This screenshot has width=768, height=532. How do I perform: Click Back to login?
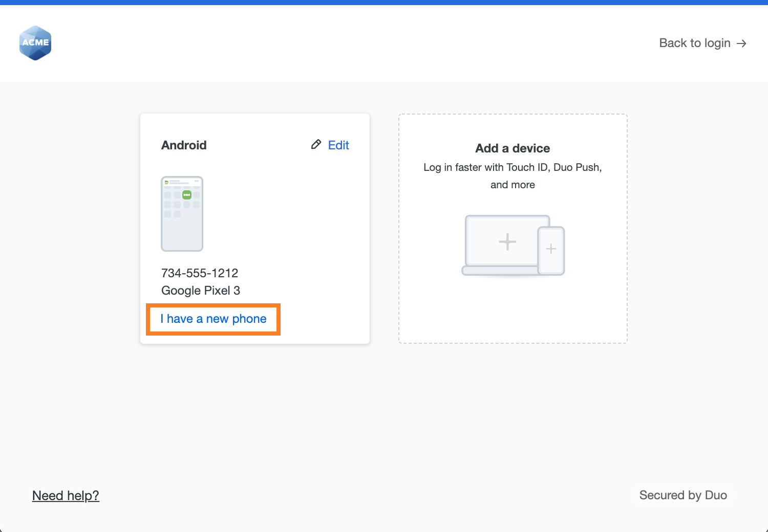[x=694, y=43]
